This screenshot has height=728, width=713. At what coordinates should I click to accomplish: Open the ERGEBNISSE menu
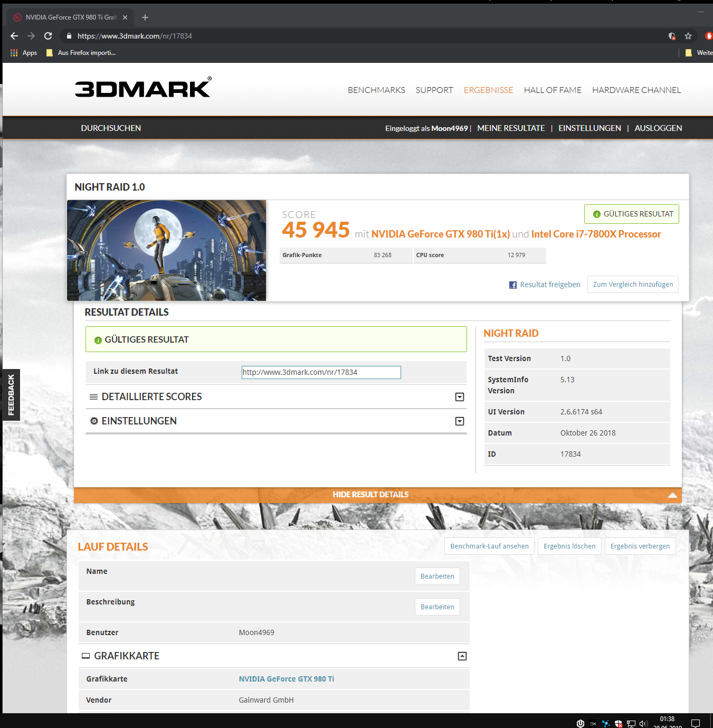pyautogui.click(x=488, y=90)
